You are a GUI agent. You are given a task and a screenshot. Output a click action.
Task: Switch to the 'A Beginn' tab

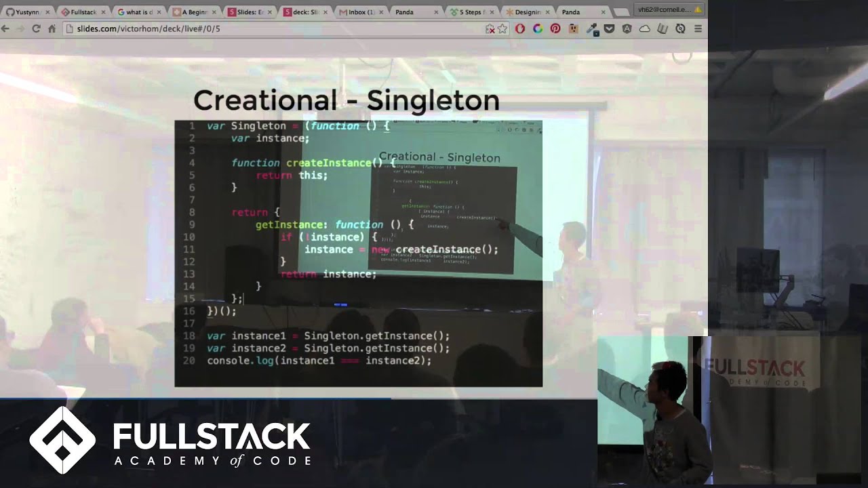click(194, 12)
